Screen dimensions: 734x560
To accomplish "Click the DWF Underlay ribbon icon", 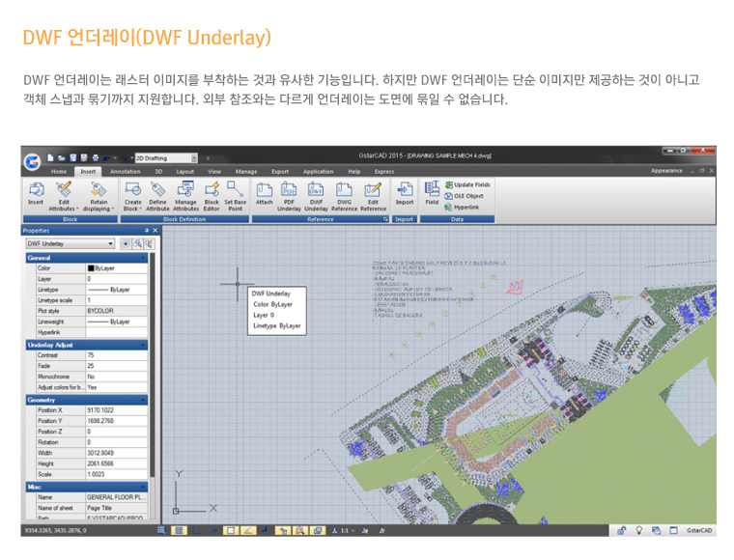I will click(316, 193).
